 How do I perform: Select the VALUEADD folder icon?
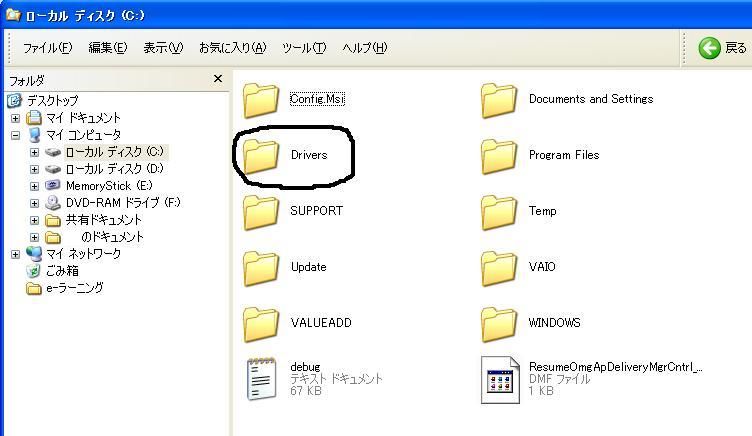click(x=260, y=324)
